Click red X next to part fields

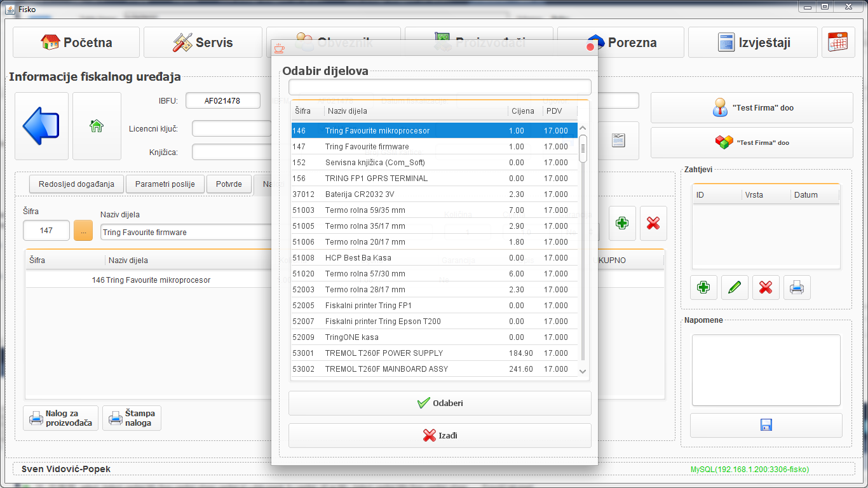pyautogui.click(x=653, y=223)
